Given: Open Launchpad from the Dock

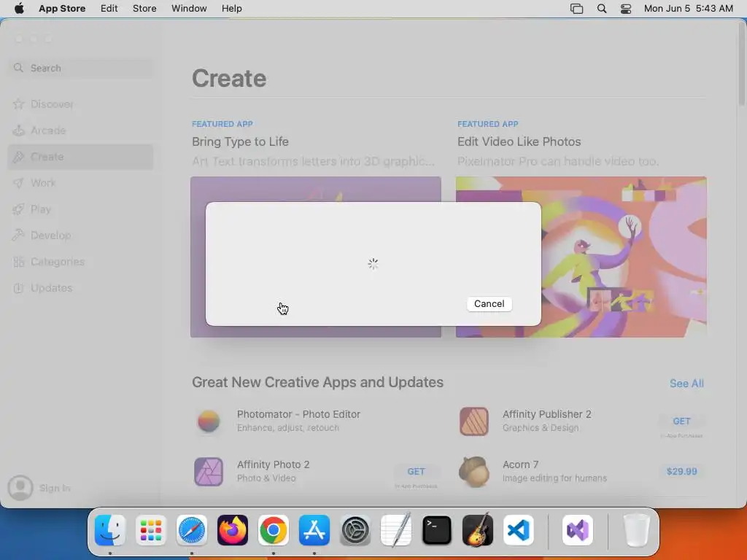Looking at the screenshot, I should pos(151,530).
